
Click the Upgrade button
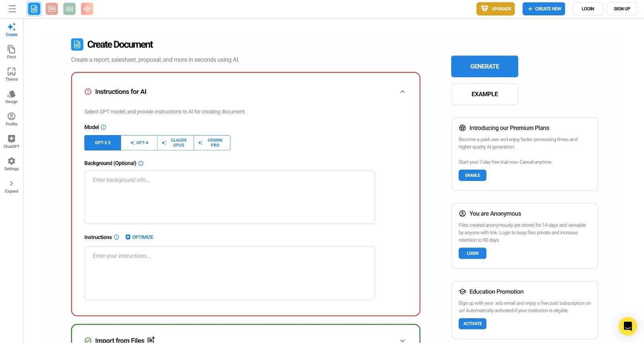(x=495, y=9)
